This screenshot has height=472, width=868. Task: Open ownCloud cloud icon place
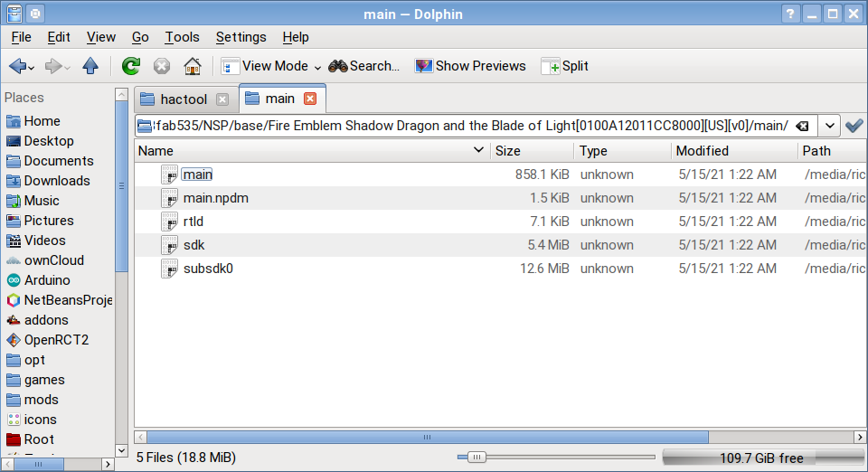(x=14, y=260)
